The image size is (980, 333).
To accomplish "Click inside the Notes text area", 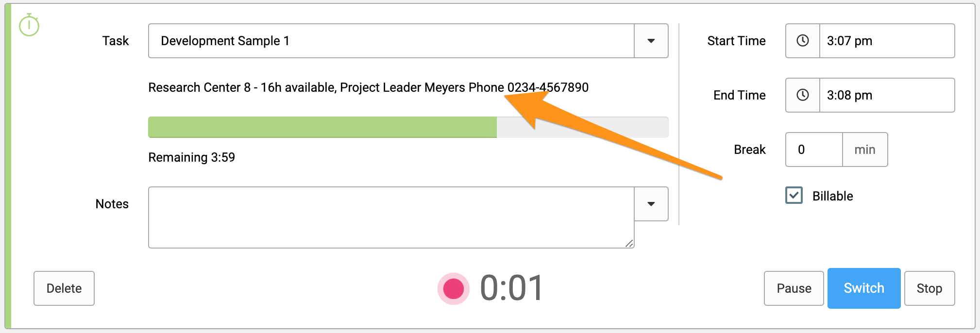I will coord(391,217).
